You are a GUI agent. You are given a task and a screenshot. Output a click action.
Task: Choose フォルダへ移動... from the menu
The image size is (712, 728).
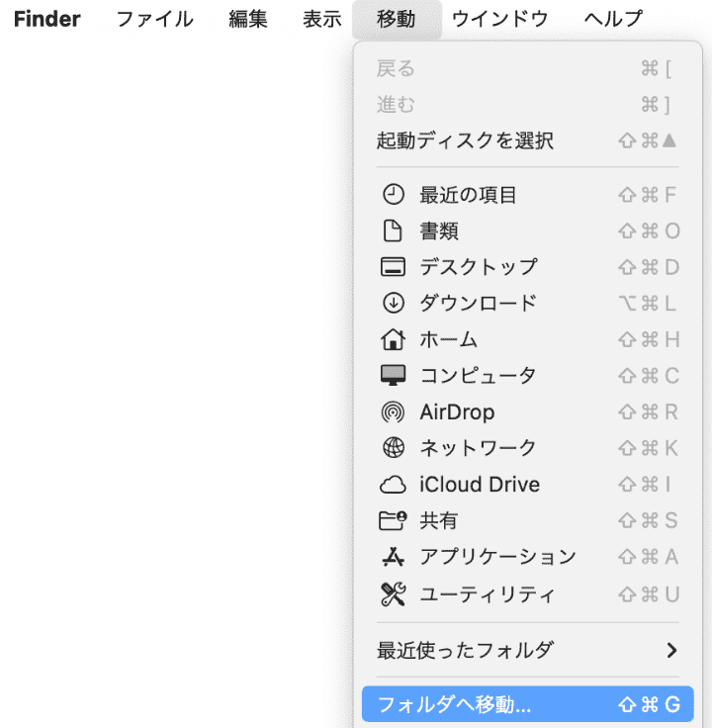455,705
